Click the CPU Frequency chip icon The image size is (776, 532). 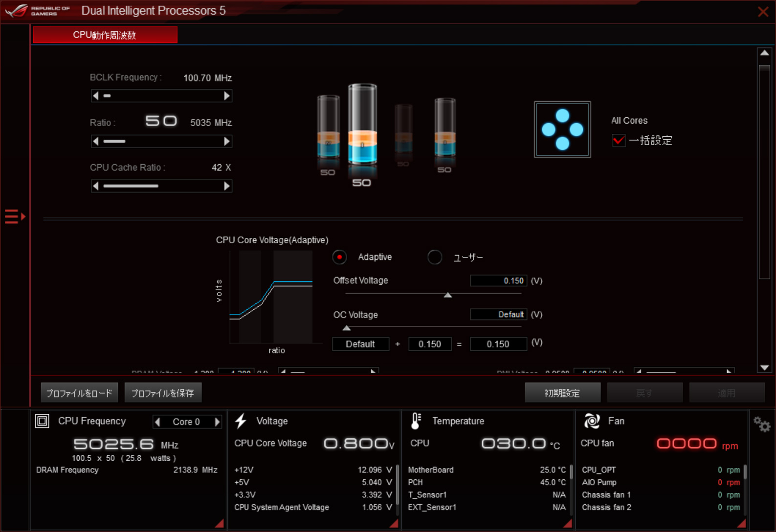click(x=43, y=421)
